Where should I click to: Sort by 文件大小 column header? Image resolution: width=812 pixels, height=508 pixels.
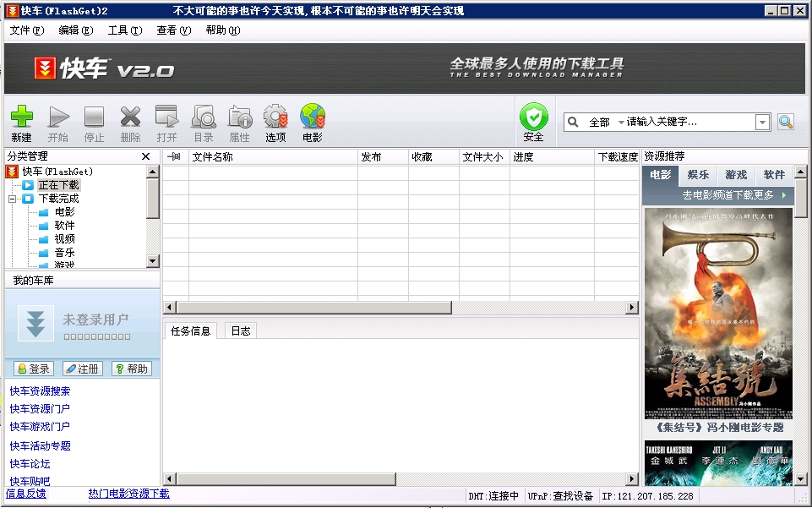[x=485, y=157]
